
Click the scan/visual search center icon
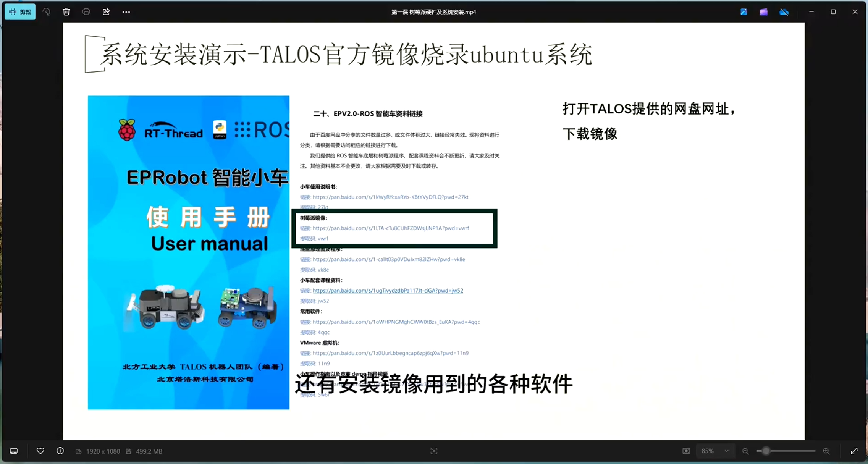434,451
